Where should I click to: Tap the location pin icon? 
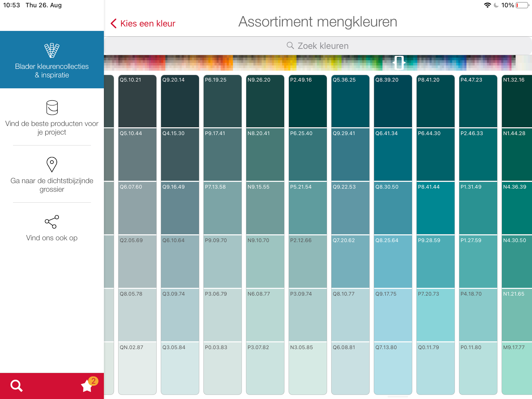pos(52,164)
